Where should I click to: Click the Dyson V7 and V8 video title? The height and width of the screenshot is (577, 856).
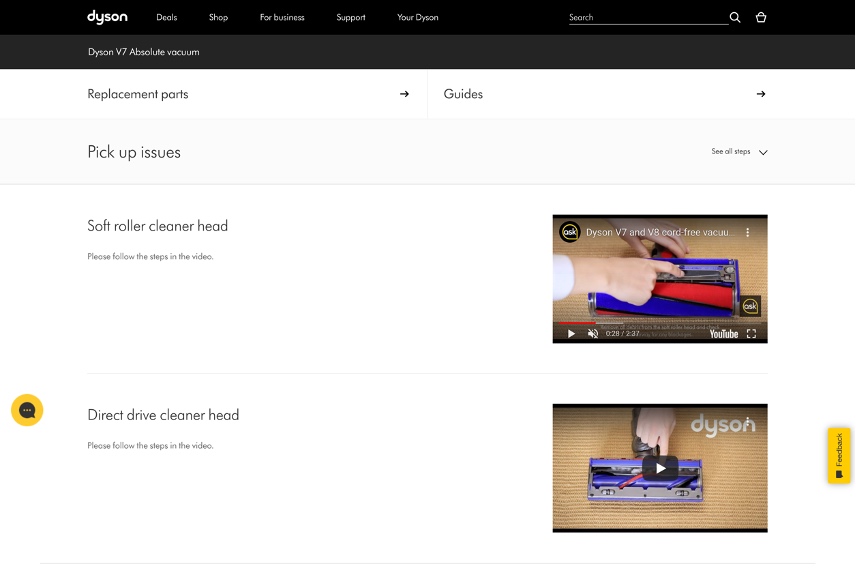(x=658, y=232)
